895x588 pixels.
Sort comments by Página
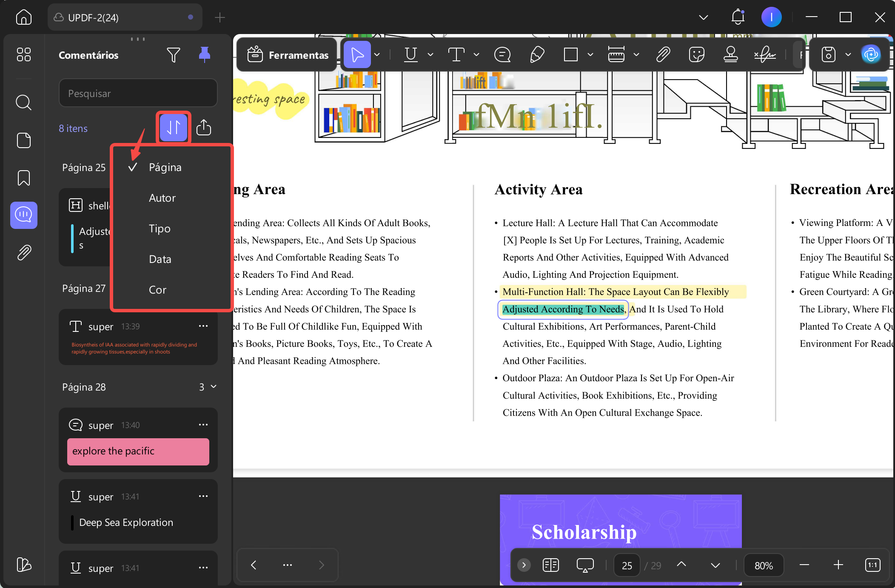pyautogui.click(x=172, y=167)
